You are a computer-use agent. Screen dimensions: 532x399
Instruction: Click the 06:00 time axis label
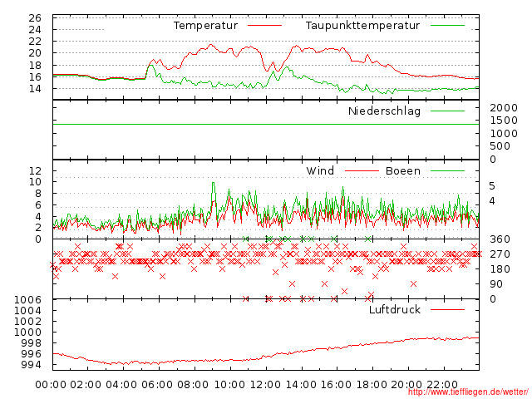pos(158,384)
